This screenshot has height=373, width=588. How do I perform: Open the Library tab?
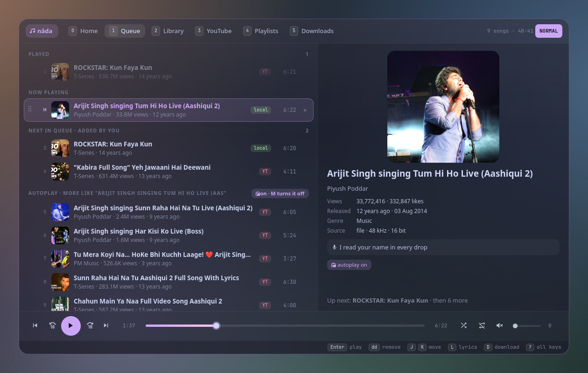point(168,31)
